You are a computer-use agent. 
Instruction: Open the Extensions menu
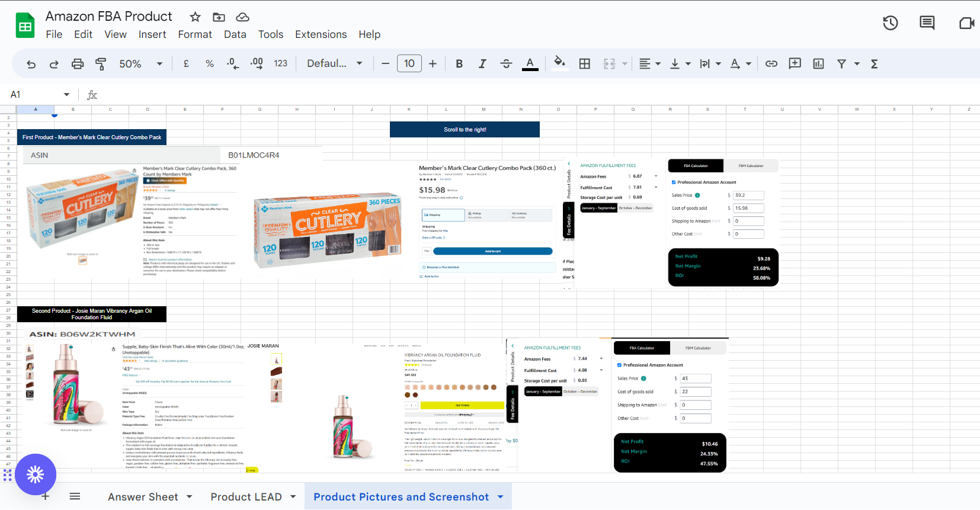point(321,34)
